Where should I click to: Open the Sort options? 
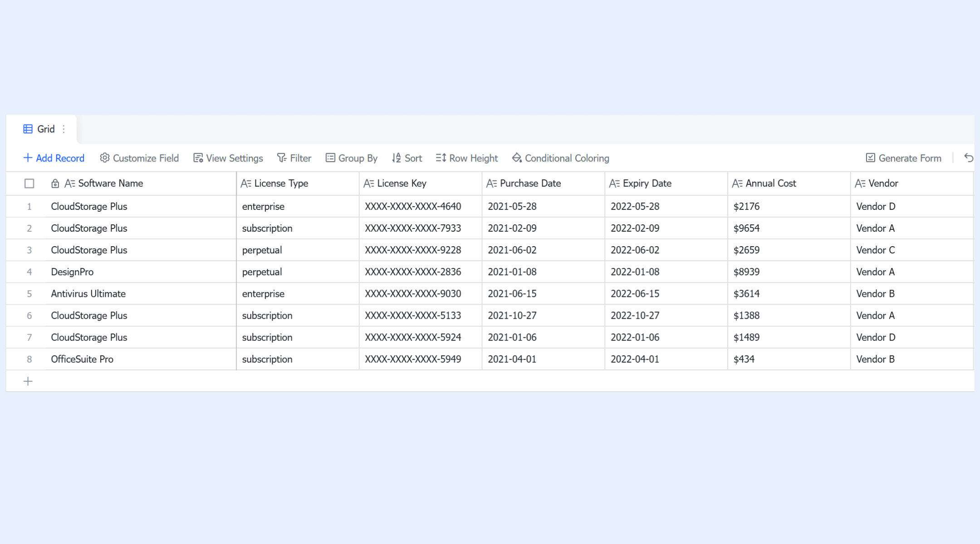tap(407, 158)
